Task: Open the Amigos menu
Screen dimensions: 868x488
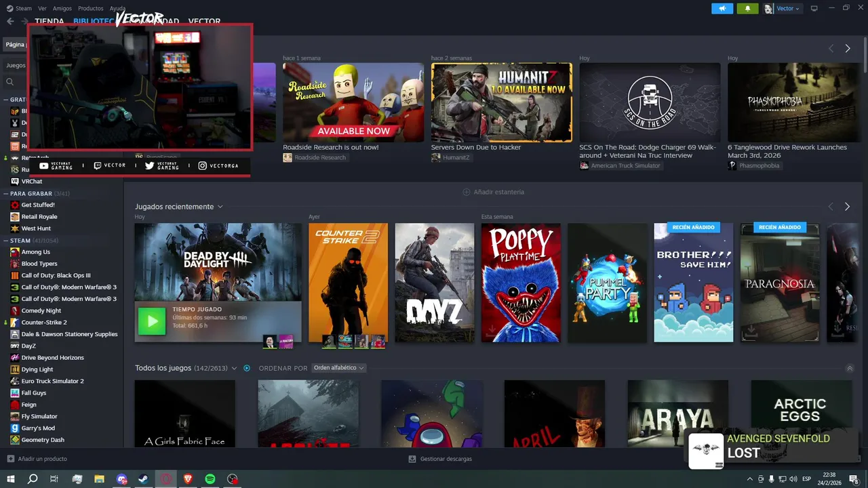Action: 62,8
